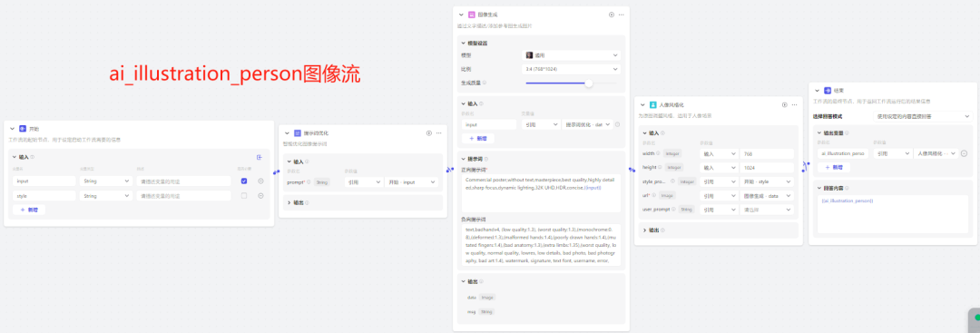
Task: Click info icon beside 开始 node 输入 header
Action: click(33, 158)
